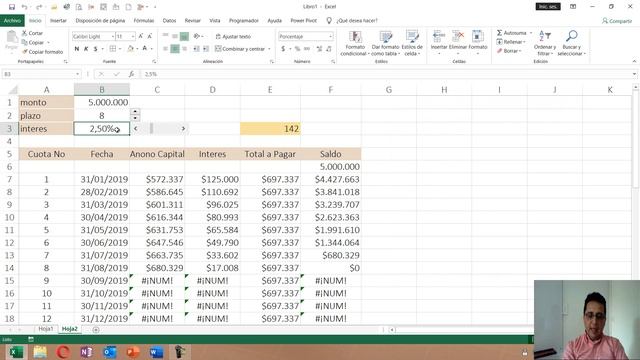The width and height of the screenshot is (640, 360).
Task: Undo the last action
Action: pyautogui.click(x=24, y=7)
